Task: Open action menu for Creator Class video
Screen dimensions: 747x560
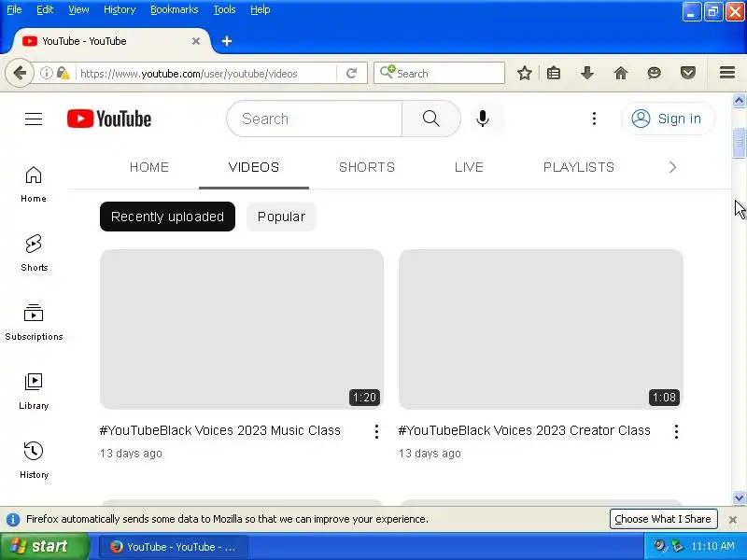Action: (676, 431)
